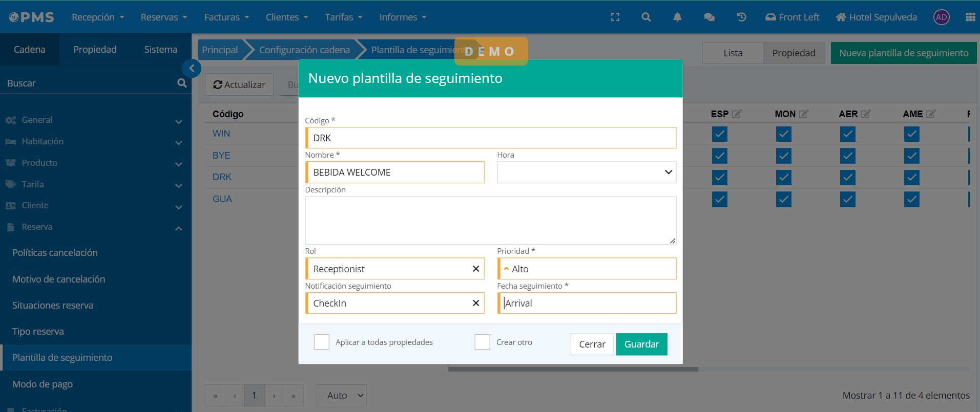
Task: Open the apps grid icon
Action: point(970,17)
